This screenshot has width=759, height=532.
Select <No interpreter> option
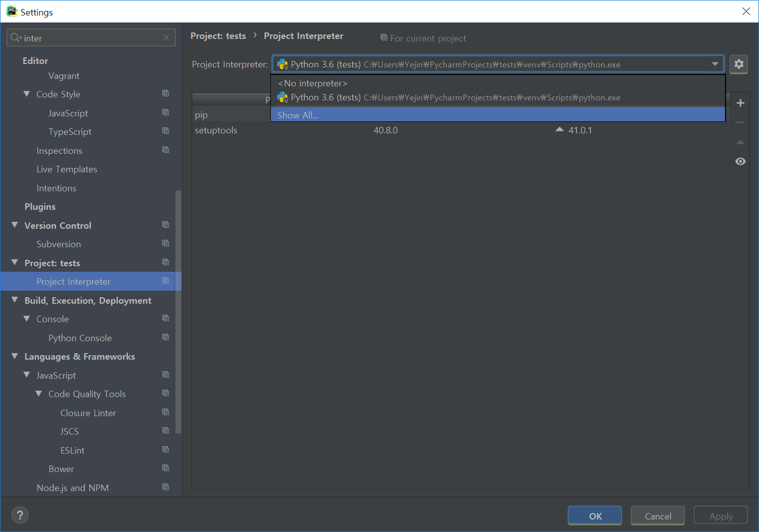click(498, 83)
